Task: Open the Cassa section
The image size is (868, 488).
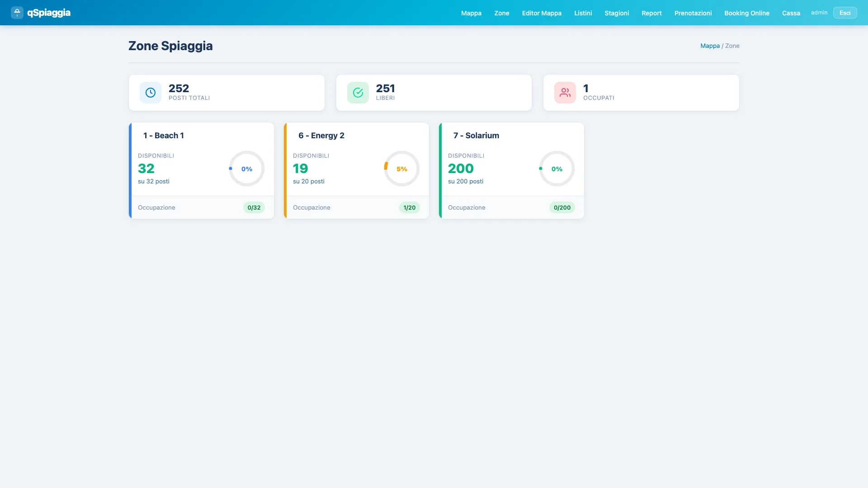Action: click(791, 13)
